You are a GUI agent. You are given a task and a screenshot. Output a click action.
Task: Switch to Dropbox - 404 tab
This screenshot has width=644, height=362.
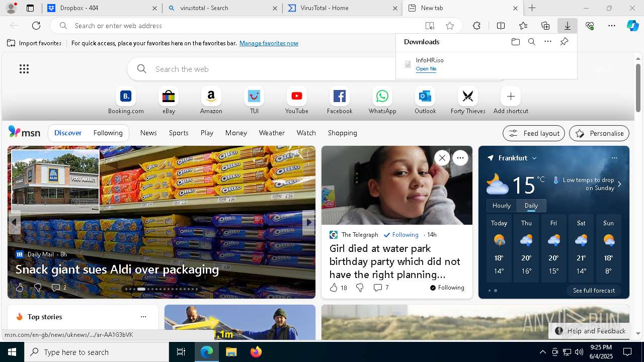101,8
